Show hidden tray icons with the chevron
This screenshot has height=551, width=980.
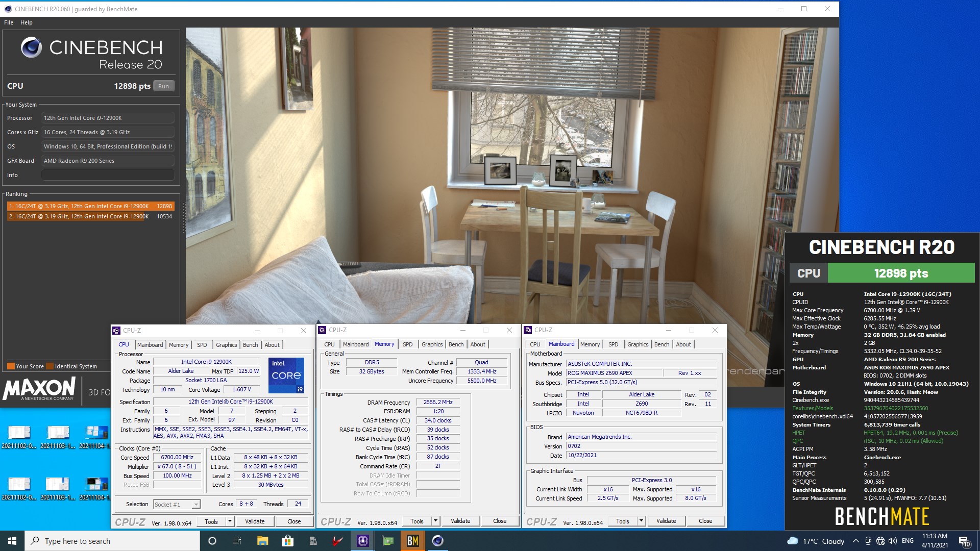click(x=855, y=541)
